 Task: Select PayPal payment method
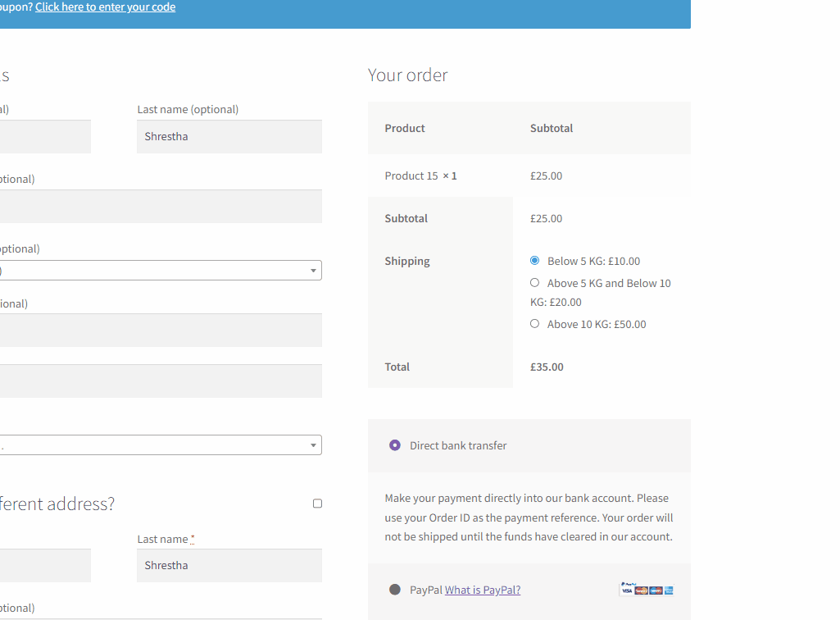tap(395, 590)
